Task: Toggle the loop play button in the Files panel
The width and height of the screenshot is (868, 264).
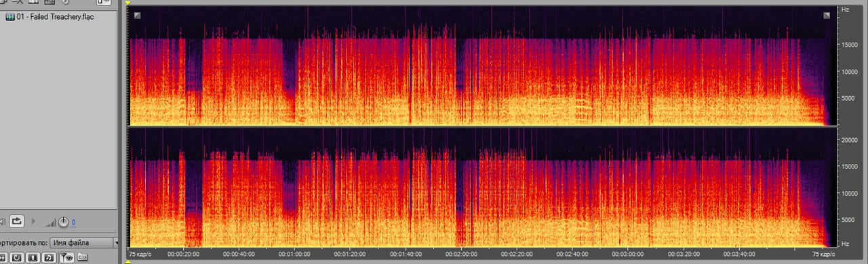Action: coord(17,221)
